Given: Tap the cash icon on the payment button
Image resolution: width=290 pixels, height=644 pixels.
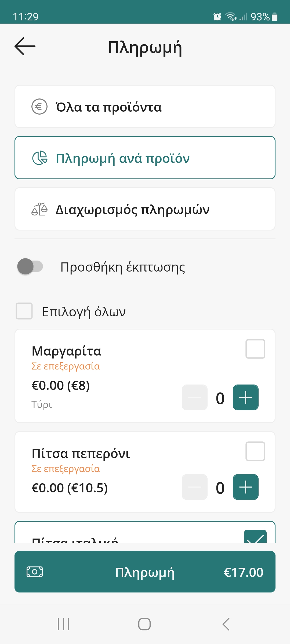Looking at the screenshot, I should pos(35,572).
